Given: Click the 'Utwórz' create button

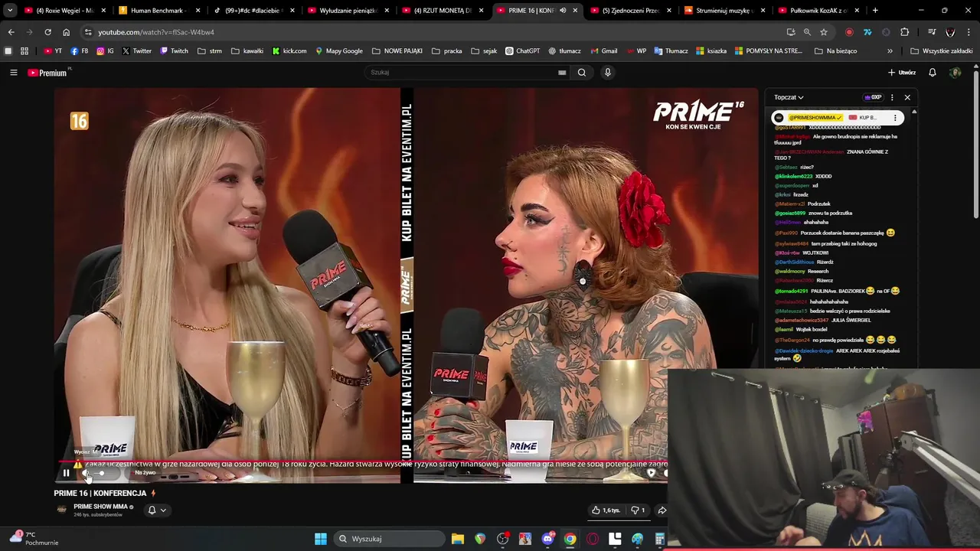Looking at the screenshot, I should pos(902,73).
